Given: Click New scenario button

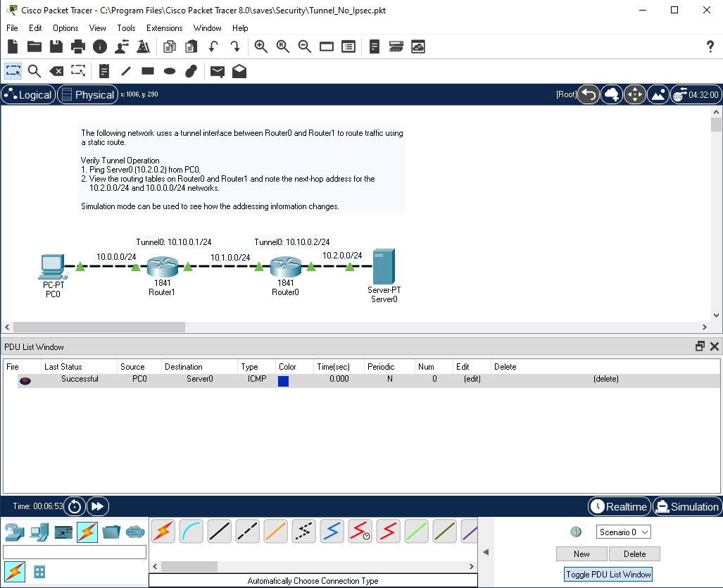Looking at the screenshot, I should (582, 554).
